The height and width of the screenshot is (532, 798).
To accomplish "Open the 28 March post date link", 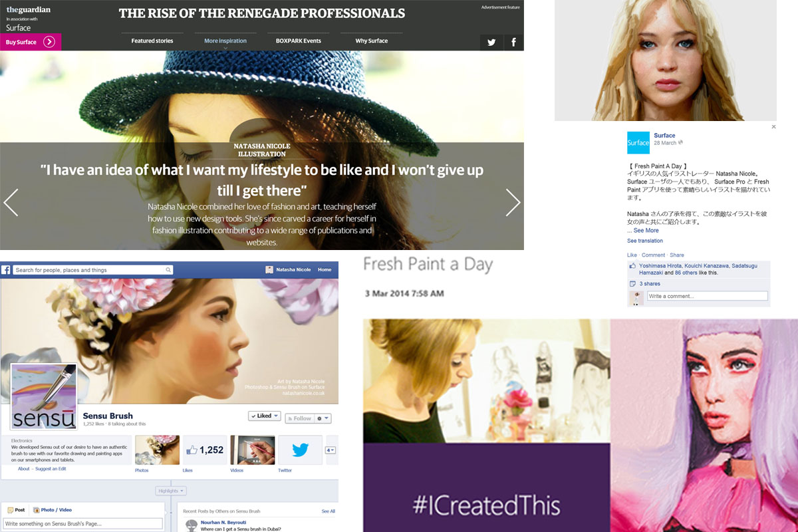I will (x=665, y=143).
